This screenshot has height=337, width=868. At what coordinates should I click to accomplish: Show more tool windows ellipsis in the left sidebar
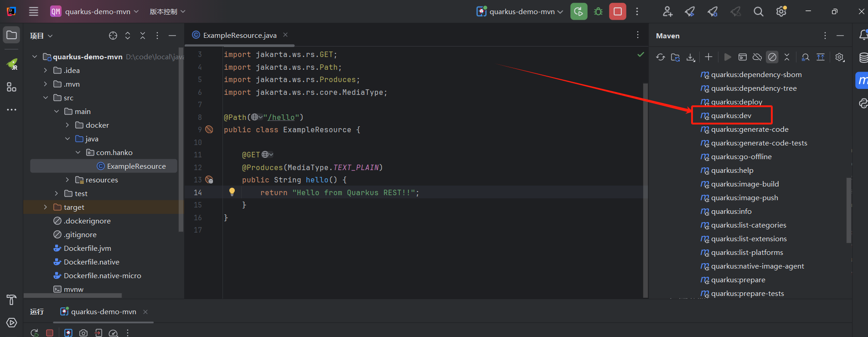point(11,109)
